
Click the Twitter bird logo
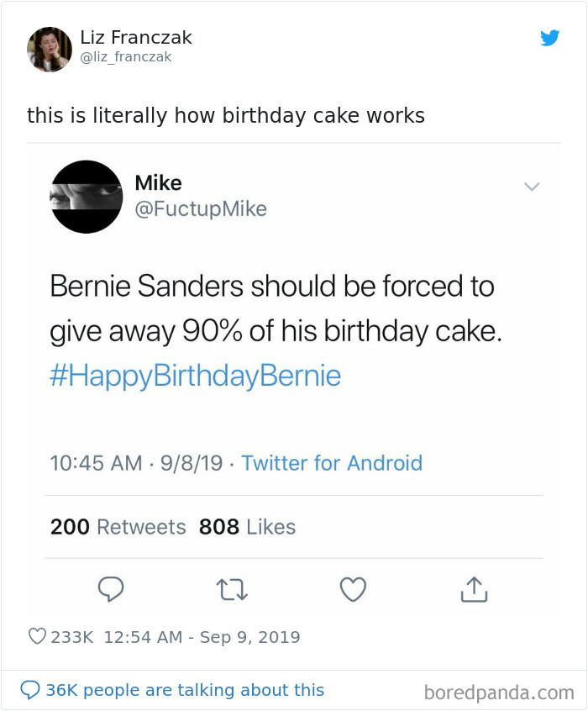[550, 38]
